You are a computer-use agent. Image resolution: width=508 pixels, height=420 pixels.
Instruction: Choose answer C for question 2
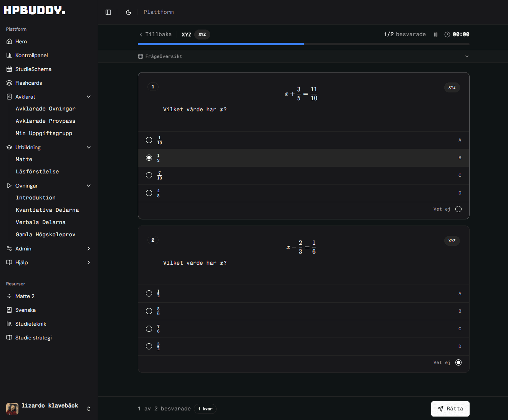pyautogui.click(x=149, y=329)
